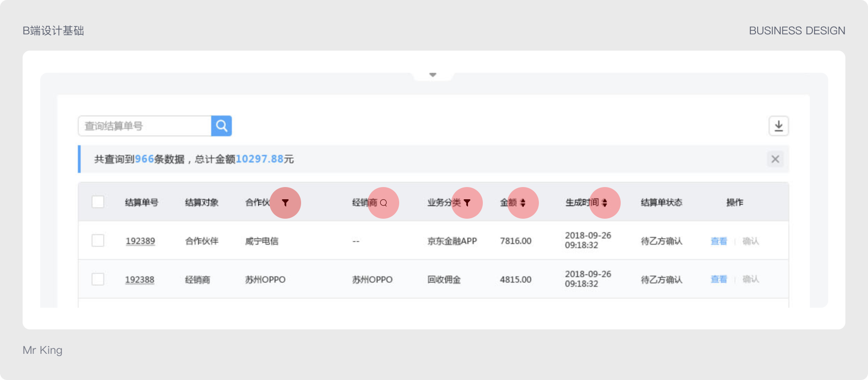The image size is (868, 380).
Task: Open the 经销商 column search icon
Action: click(383, 203)
